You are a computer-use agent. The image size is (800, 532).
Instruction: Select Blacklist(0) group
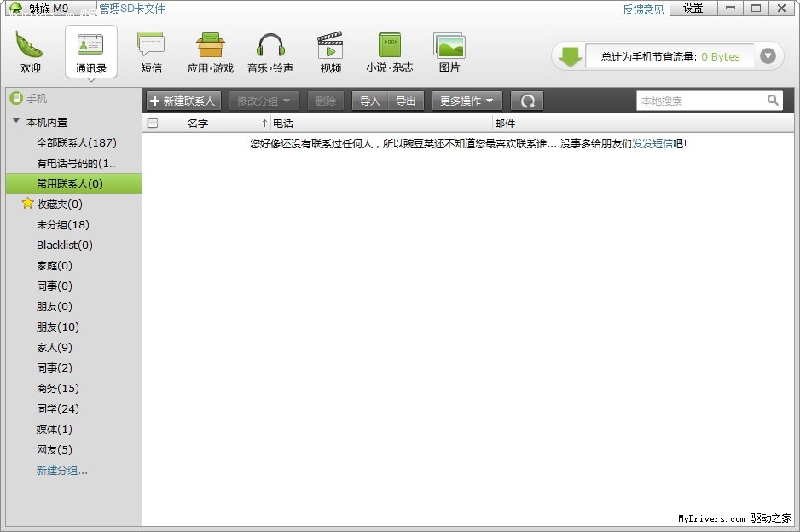click(73, 245)
